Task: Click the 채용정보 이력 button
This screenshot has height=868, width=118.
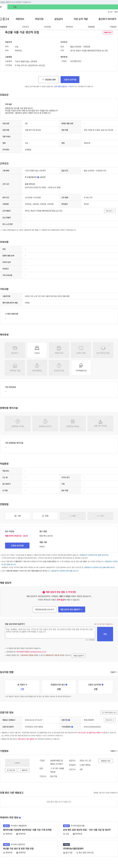Action: (106, 761)
